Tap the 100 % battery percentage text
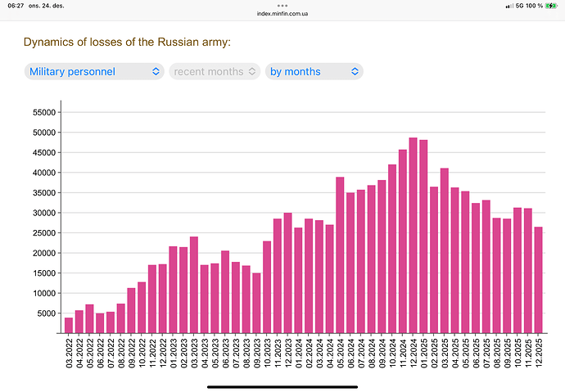The height and width of the screenshot is (392, 565). (535, 6)
